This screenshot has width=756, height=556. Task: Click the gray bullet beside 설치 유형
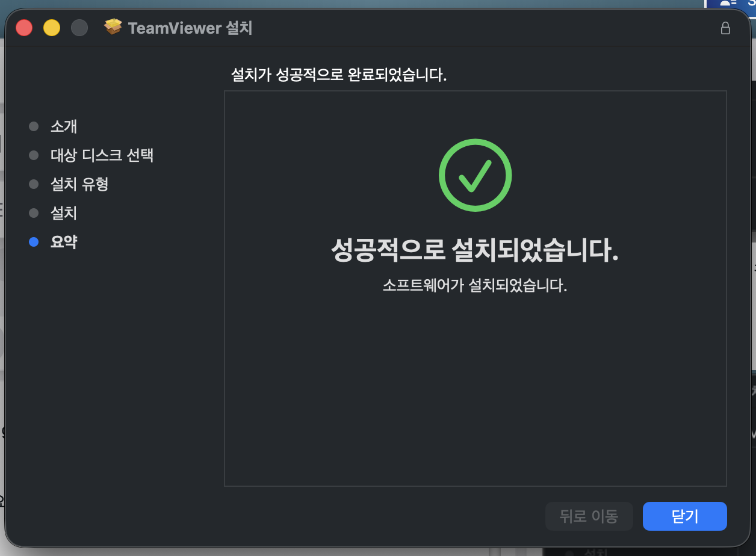[34, 184]
